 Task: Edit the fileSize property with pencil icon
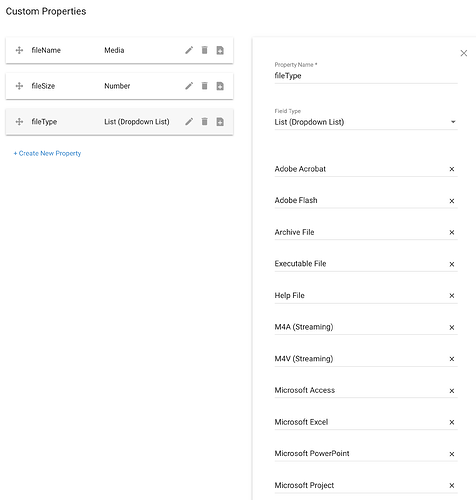coord(189,86)
